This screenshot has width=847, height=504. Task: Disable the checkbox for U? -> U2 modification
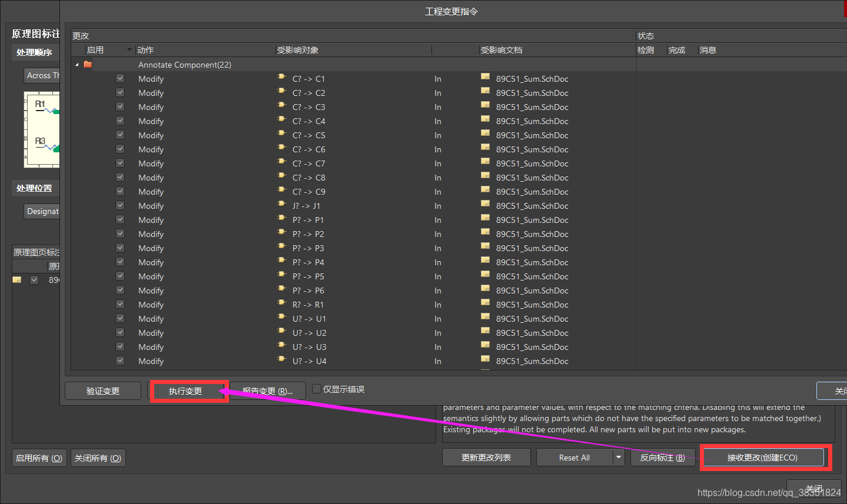[120, 332]
